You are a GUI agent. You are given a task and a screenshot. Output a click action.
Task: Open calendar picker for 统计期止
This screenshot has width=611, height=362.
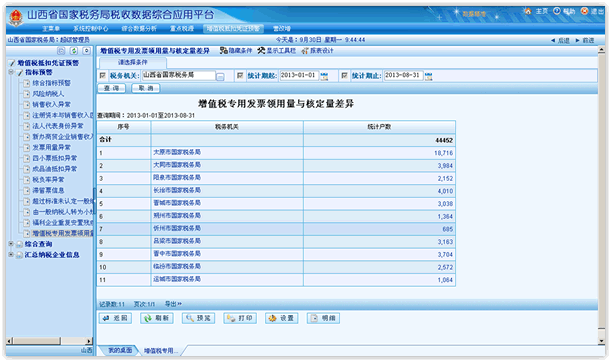[x=429, y=76]
